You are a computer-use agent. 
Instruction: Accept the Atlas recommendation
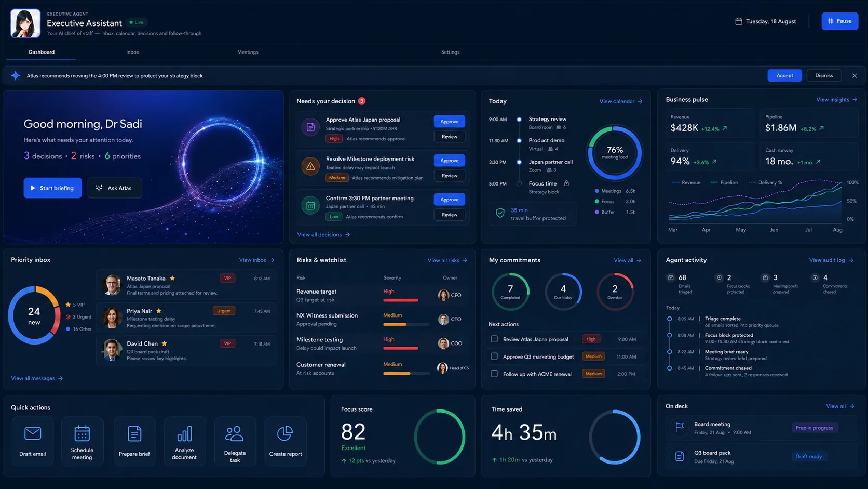pos(784,76)
